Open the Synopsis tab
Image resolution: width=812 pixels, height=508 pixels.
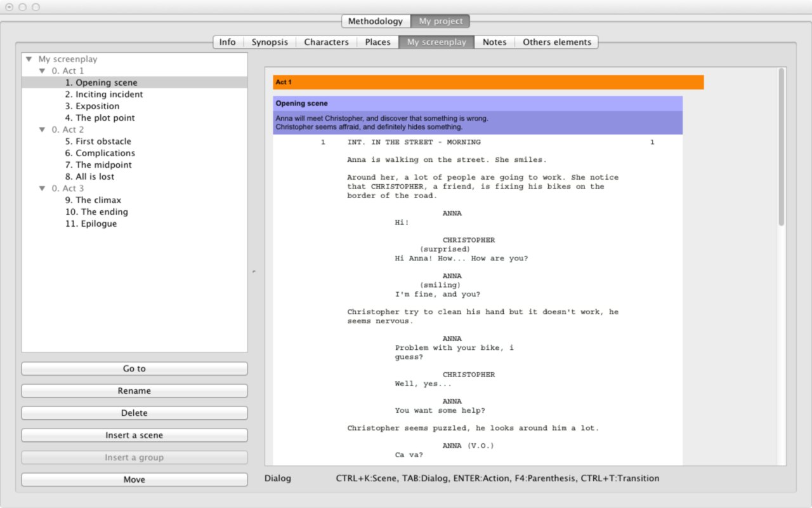click(270, 42)
